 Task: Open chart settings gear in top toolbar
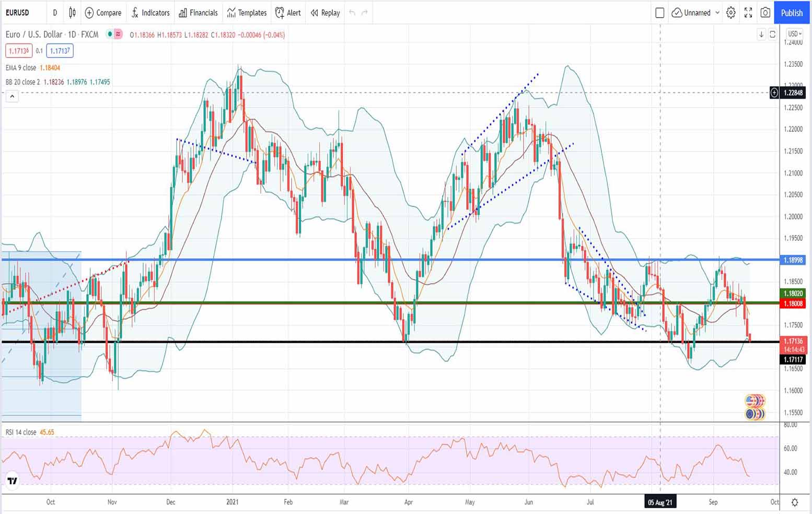731,13
